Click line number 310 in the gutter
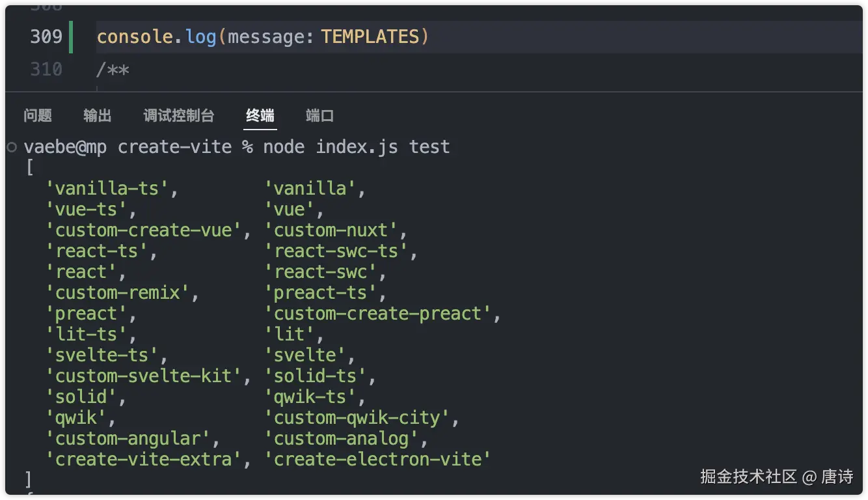Screen dimensions: 868x500 (x=46, y=69)
